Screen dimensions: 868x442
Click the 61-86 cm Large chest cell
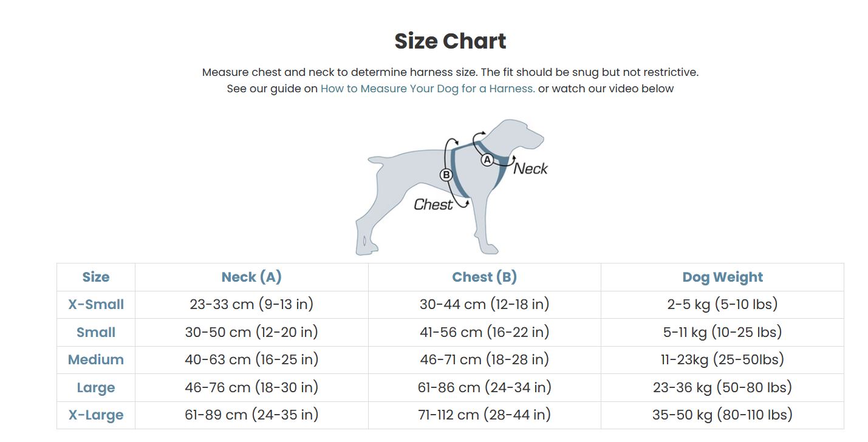tap(484, 387)
